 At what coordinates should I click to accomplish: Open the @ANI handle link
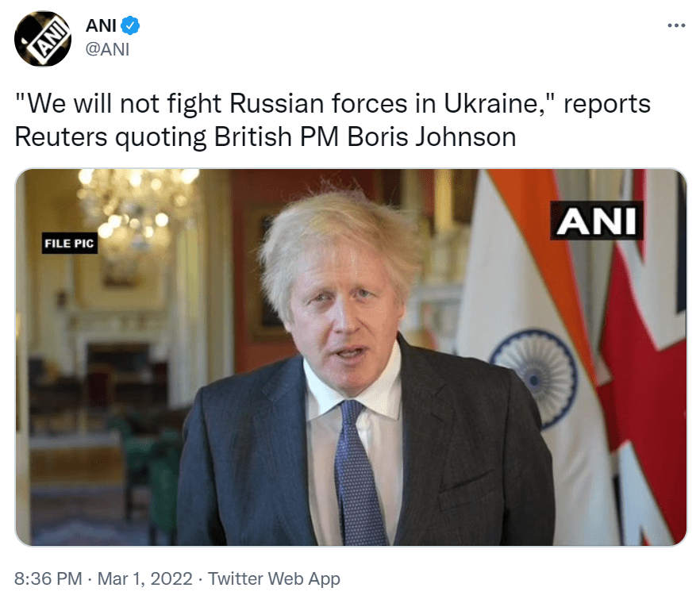107,50
